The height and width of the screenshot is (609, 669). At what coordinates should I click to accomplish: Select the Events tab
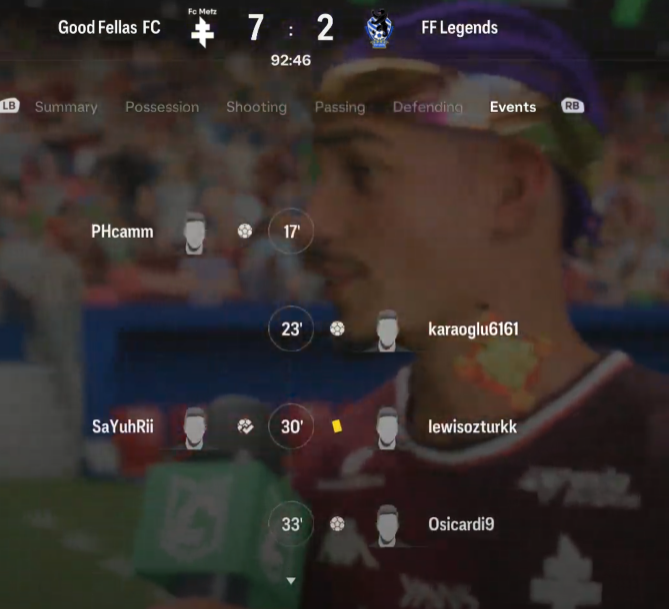pos(513,107)
